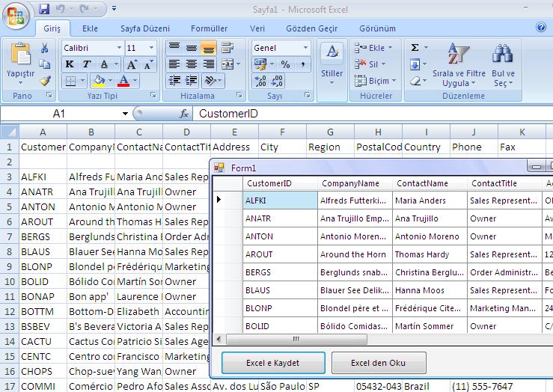Decrease font size with small A icon
Screen dimensions: 553x392
click(x=147, y=64)
